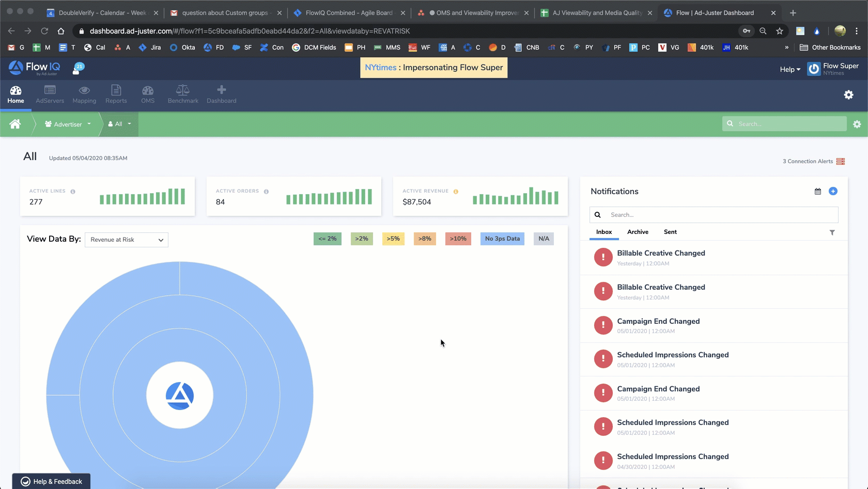The width and height of the screenshot is (868, 489).
Task: Add new notification plus button
Action: pyautogui.click(x=833, y=191)
